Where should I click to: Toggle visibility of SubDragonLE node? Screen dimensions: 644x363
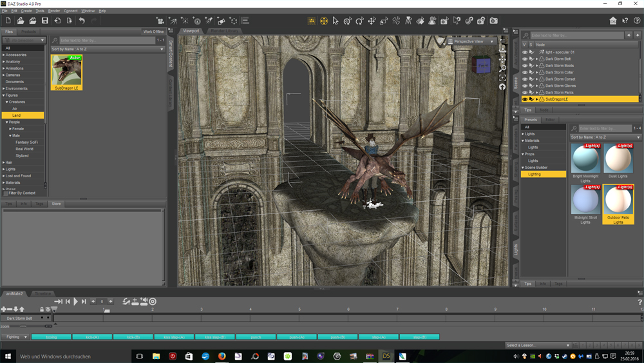point(525,99)
